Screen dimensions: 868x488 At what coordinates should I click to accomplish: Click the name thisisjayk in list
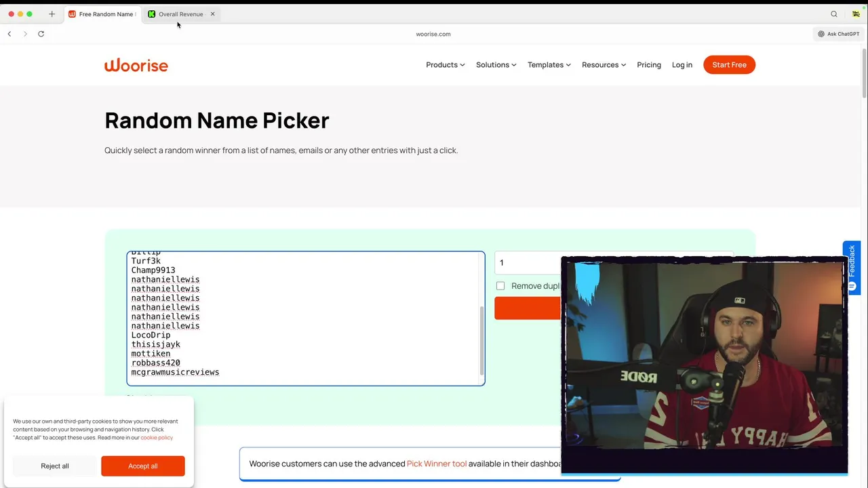(x=155, y=344)
